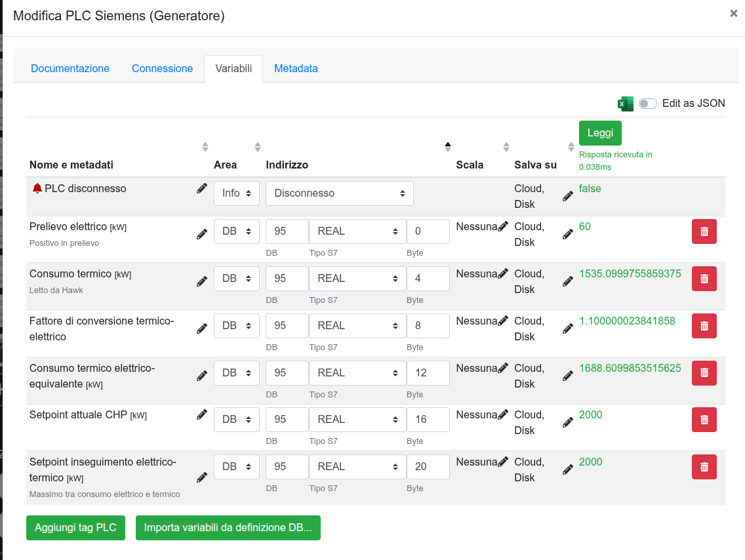Edit name pencil for Setpoint attuale CHP
745x560 pixels.
click(x=202, y=414)
